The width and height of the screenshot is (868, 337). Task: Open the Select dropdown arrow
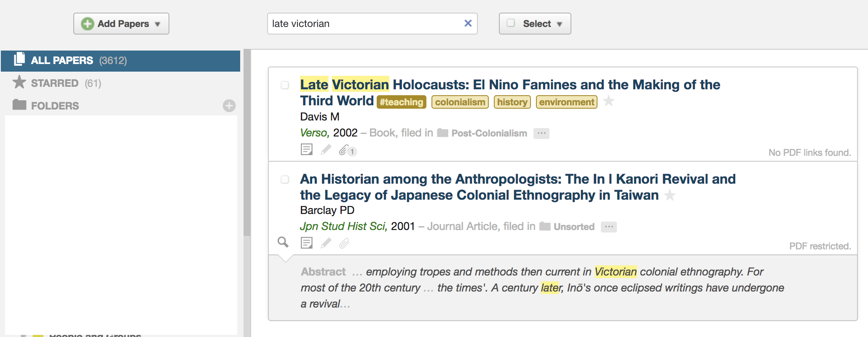[x=559, y=24]
